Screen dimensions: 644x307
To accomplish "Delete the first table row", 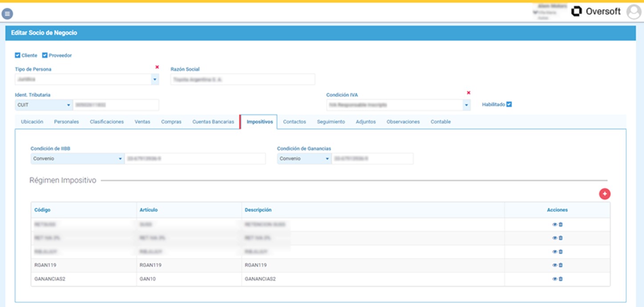I will click(561, 225).
